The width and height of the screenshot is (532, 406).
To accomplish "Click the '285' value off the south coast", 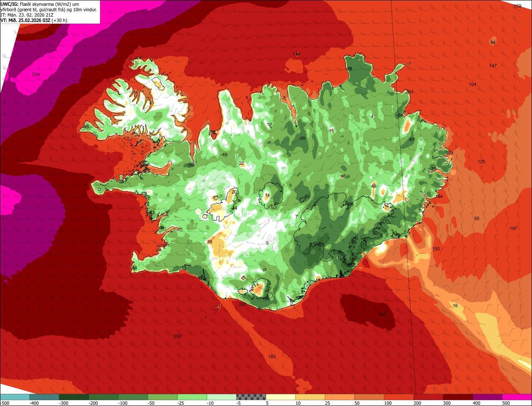I will 243,304.
